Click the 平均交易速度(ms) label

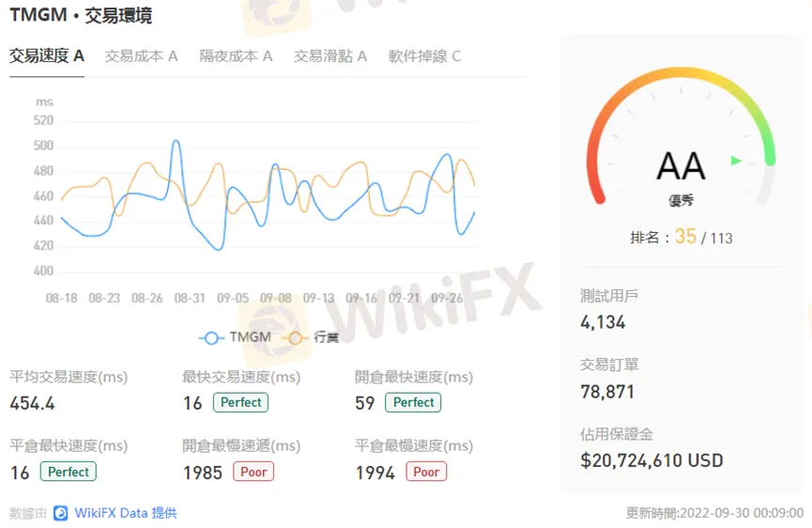pyautogui.click(x=69, y=377)
